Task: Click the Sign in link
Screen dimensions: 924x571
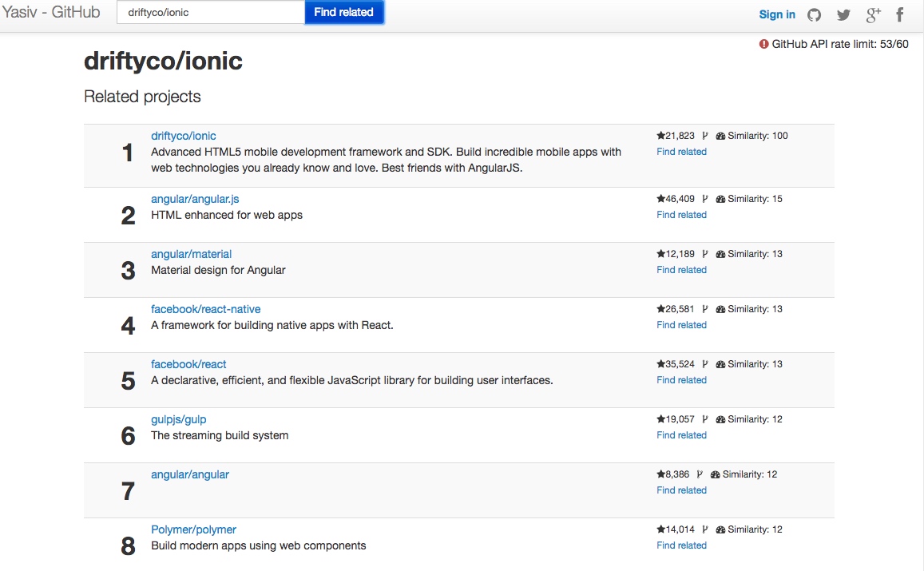Action: 777,14
